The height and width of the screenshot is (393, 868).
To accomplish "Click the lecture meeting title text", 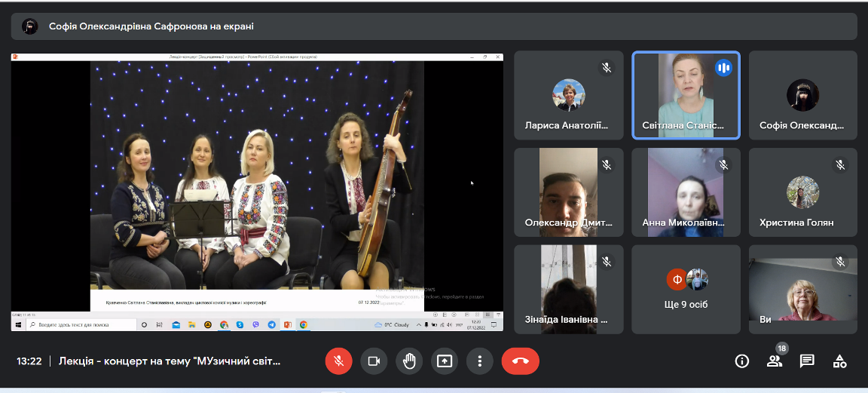I will click(x=170, y=361).
